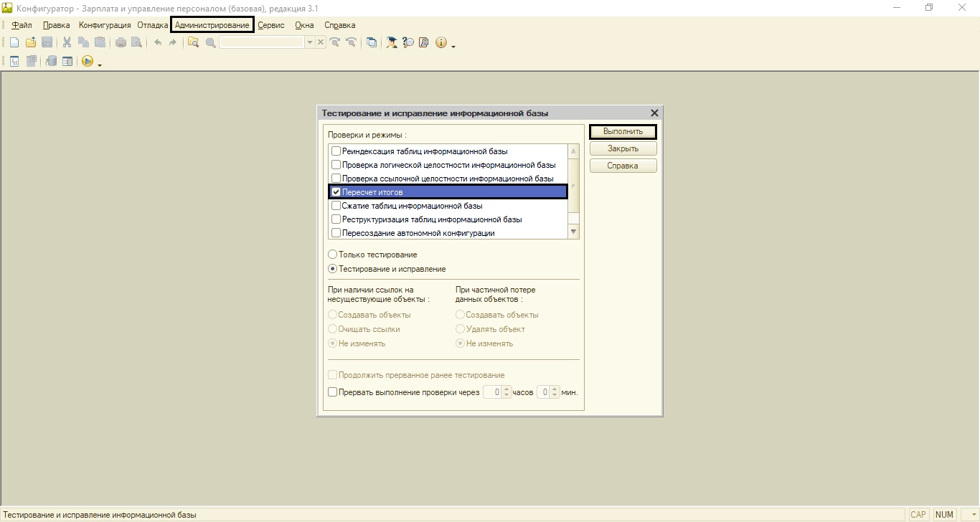This screenshot has height=522, width=980.
Task: Tick Прервать выполнение проверки через checkbox
Action: coord(333,392)
